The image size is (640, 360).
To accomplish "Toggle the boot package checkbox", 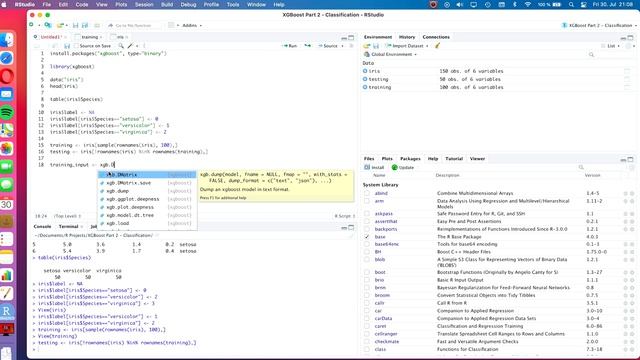I will tap(367, 272).
